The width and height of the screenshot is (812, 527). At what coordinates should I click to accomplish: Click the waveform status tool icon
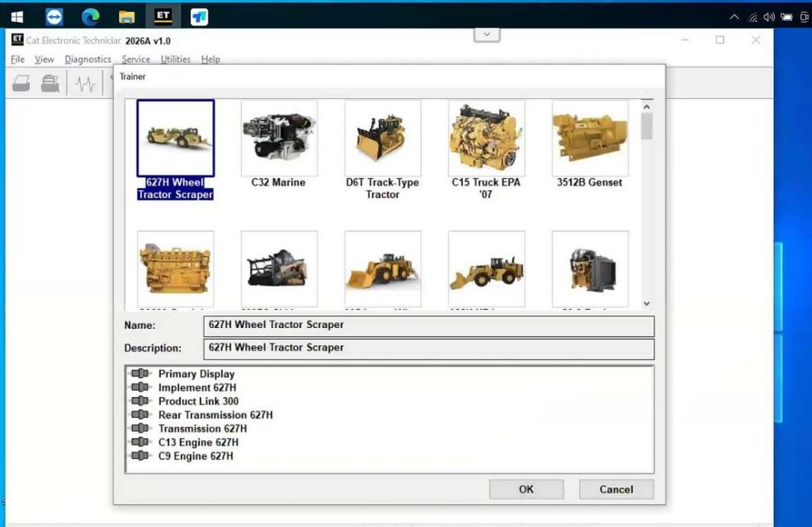(86, 84)
